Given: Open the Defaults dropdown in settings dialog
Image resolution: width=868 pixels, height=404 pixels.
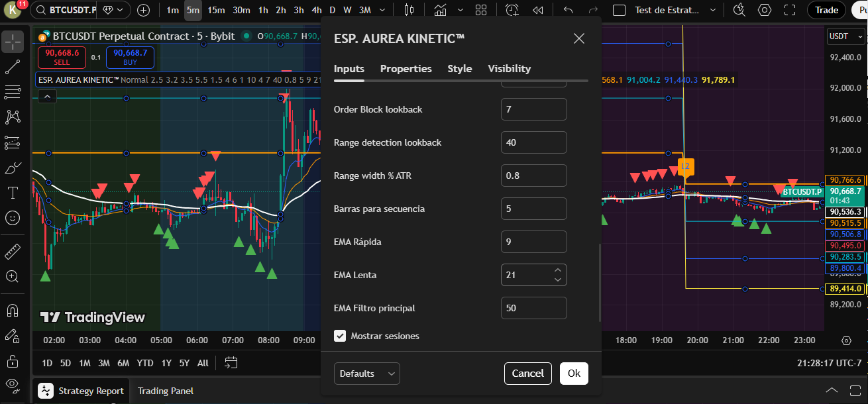Looking at the screenshot, I should (366, 373).
